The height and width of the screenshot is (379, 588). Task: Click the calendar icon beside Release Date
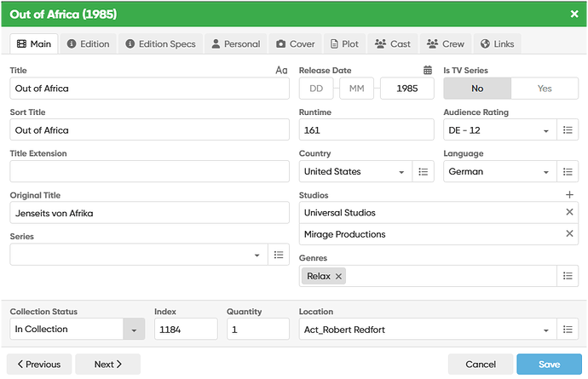428,71
